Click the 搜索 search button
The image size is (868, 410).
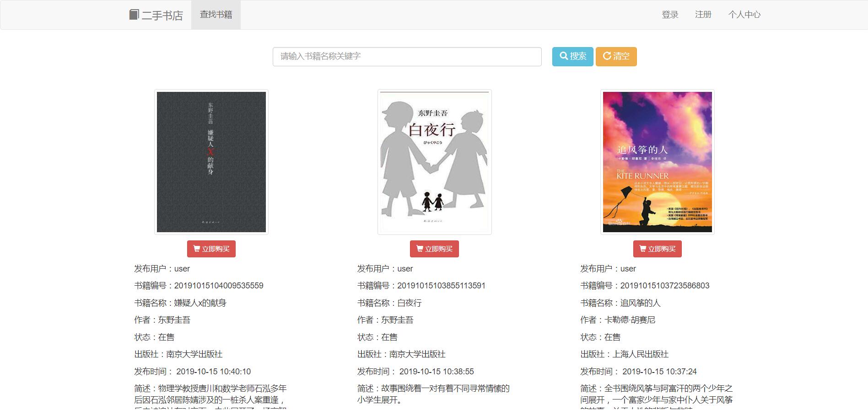573,57
